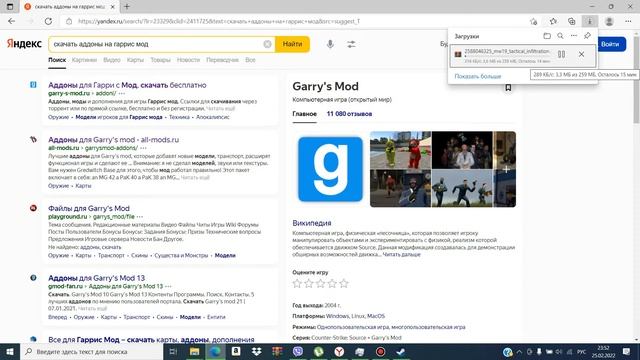Open Yandex Browser from the taskbar

pyautogui.click(x=339, y=351)
